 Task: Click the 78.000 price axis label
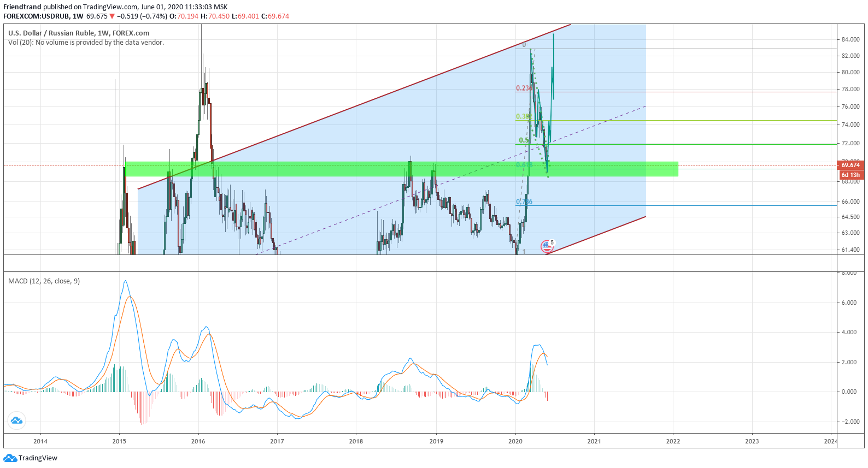851,89
